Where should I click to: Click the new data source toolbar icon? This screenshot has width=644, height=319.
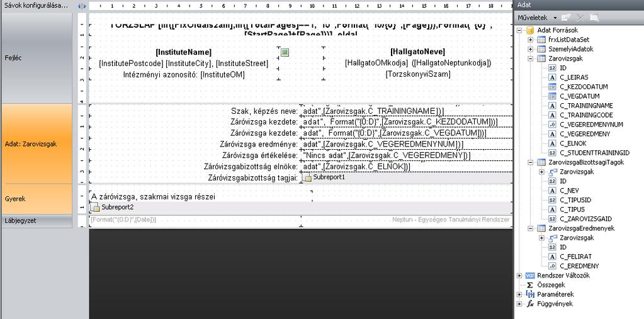pos(567,18)
